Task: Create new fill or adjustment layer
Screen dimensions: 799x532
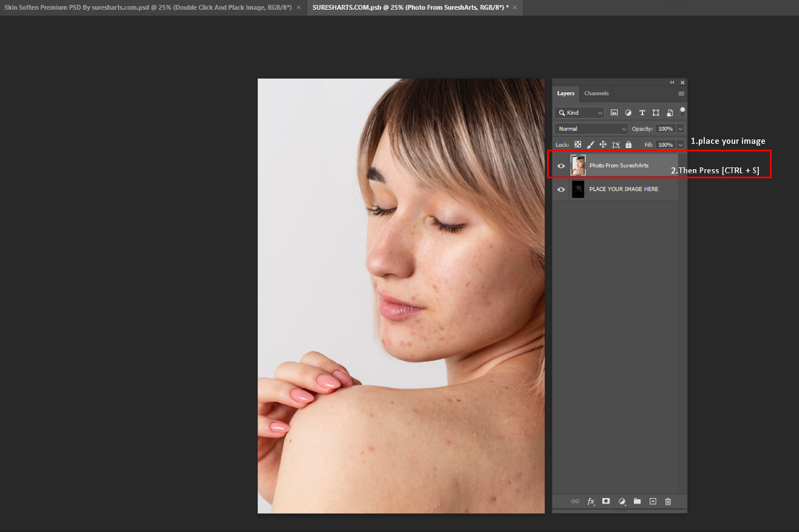Action: click(622, 501)
